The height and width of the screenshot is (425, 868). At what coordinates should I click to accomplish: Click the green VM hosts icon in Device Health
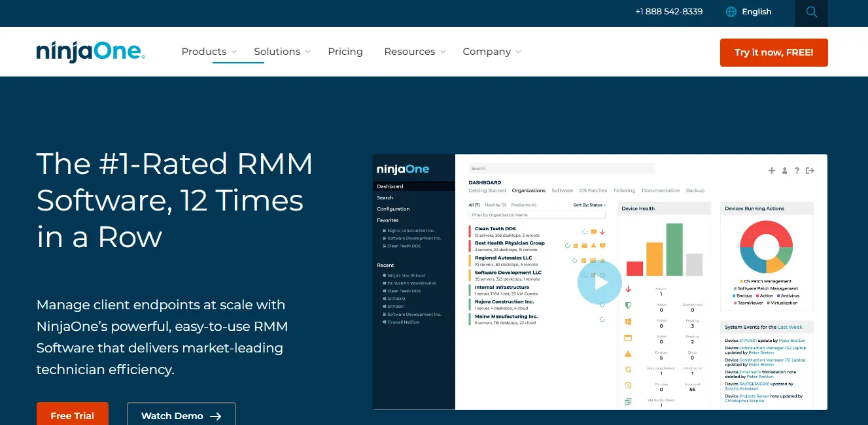(628, 402)
